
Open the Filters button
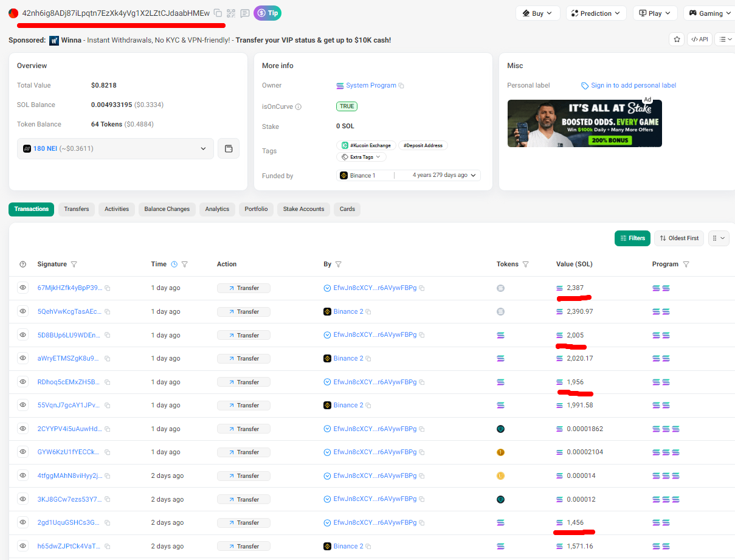tap(632, 238)
